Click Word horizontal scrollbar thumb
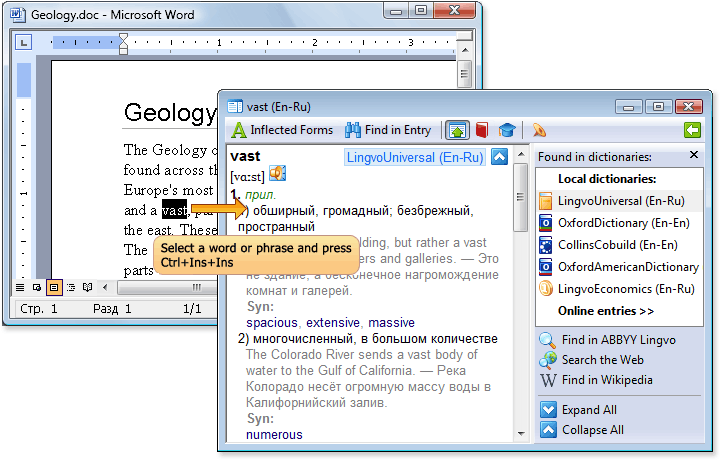Image resolution: width=723 pixels, height=461 pixels. (167, 288)
